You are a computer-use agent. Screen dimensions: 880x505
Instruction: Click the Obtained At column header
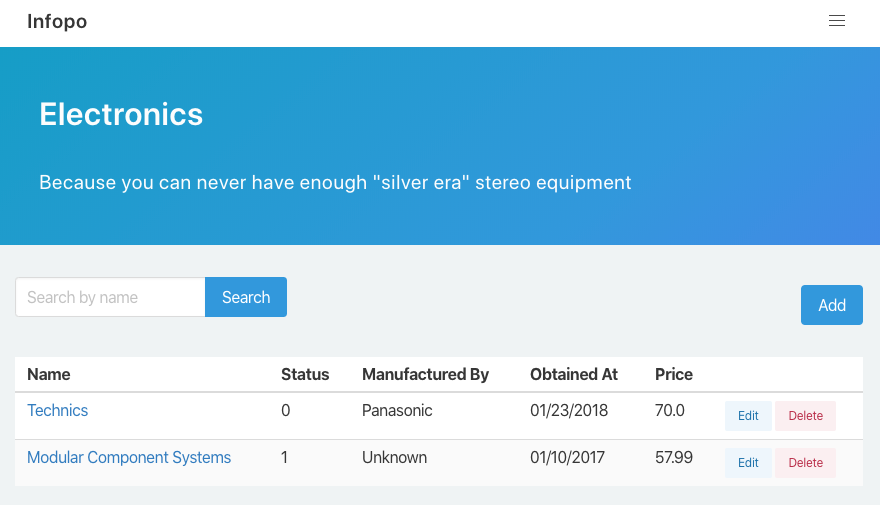(x=574, y=374)
